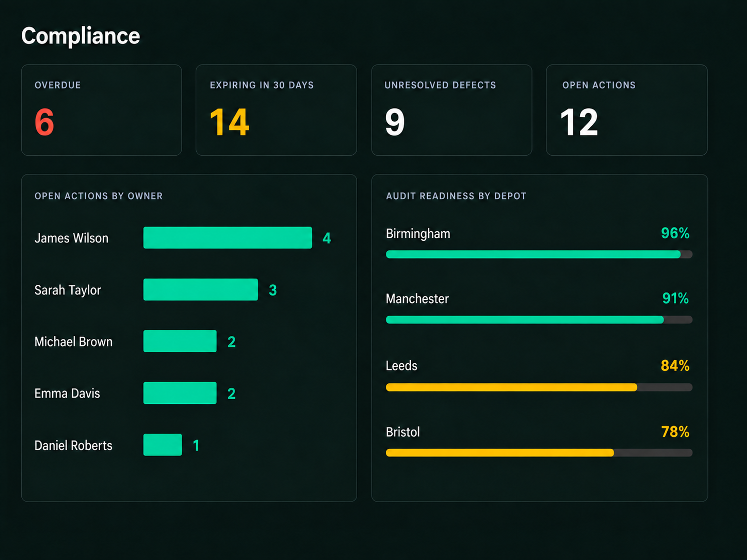Click the Leeds readiness progress bar
747x560 pixels.
[539, 387]
